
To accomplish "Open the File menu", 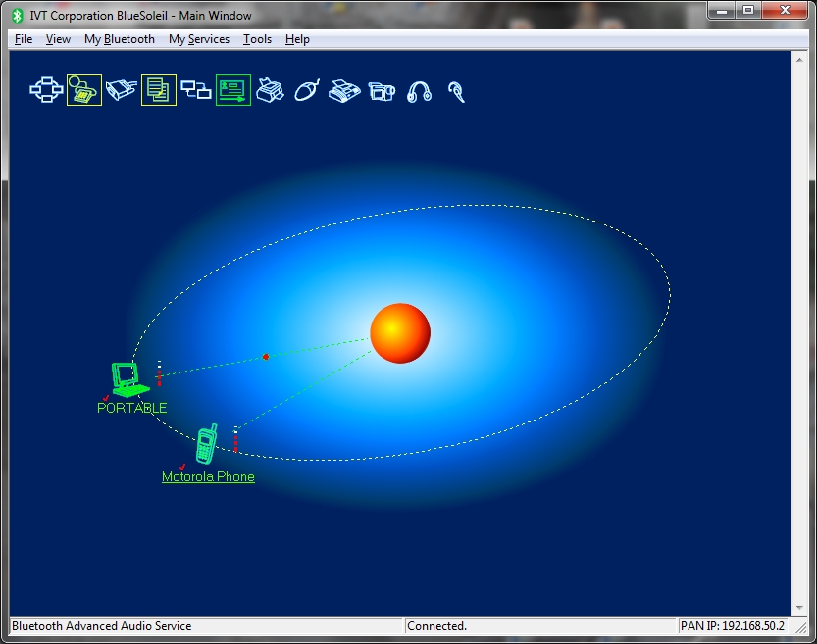I will point(24,39).
